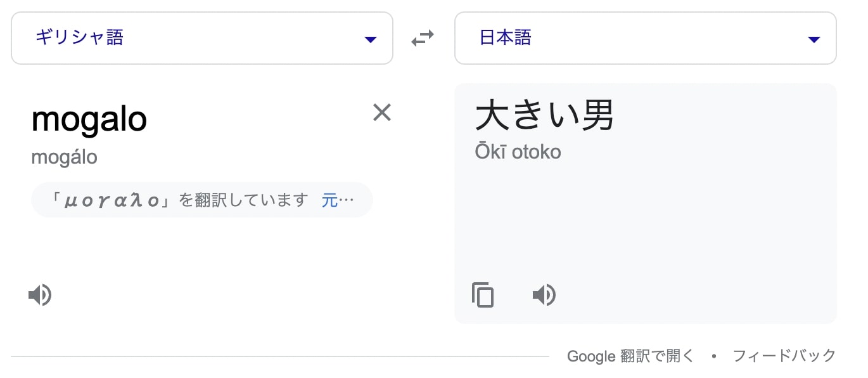
Task: Open the 日本語 target language dropdown
Action: pos(646,38)
